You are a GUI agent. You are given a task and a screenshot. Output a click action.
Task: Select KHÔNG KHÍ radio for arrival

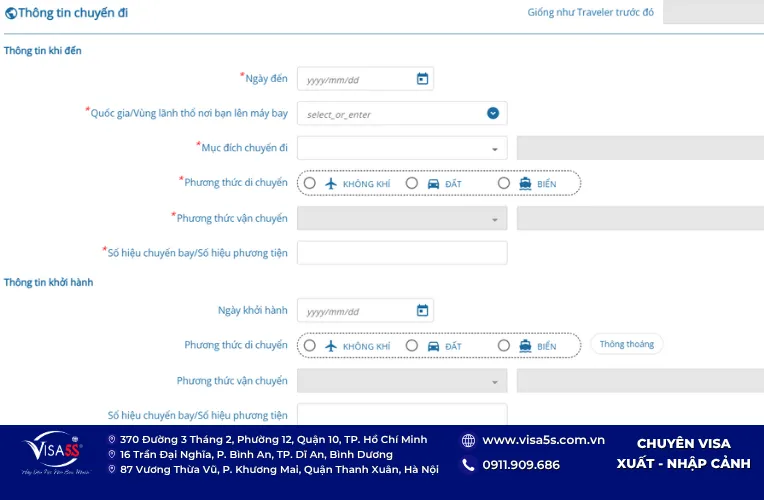309,183
